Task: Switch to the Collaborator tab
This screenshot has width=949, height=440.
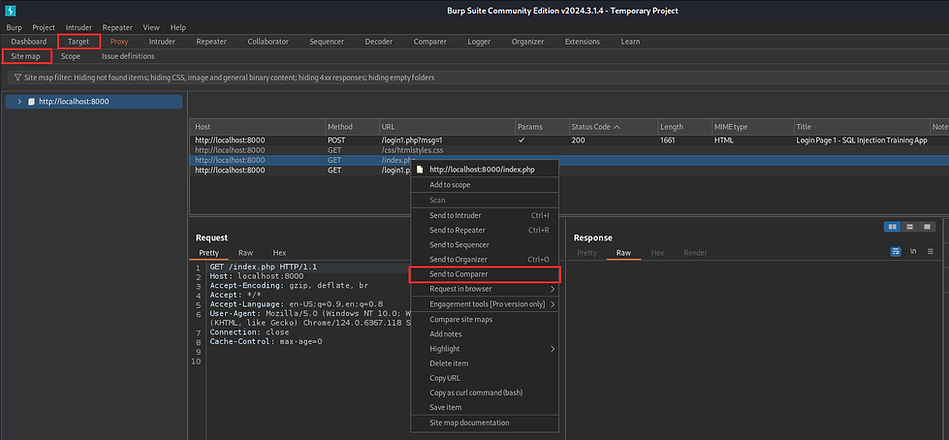Action: click(x=268, y=42)
